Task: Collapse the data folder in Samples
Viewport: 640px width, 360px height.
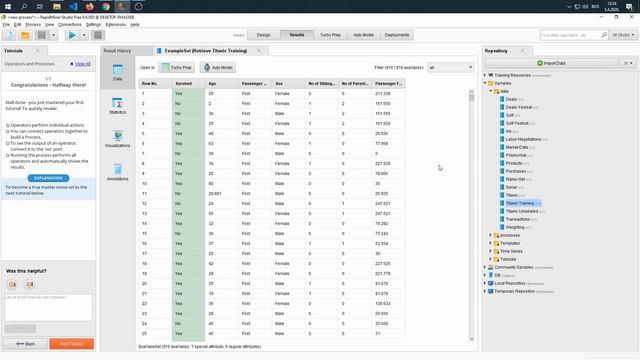Action: (491, 91)
